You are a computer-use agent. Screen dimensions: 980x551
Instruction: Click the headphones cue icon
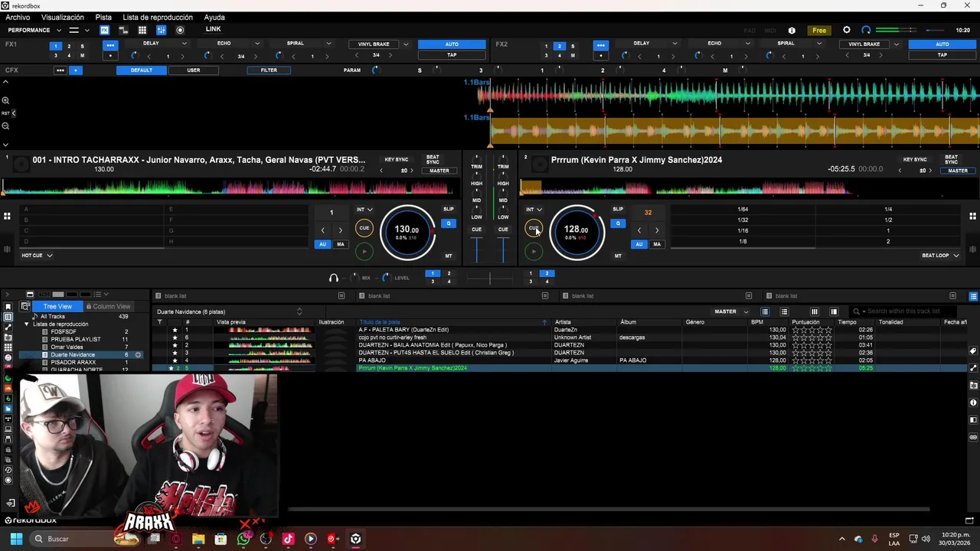[x=333, y=278]
